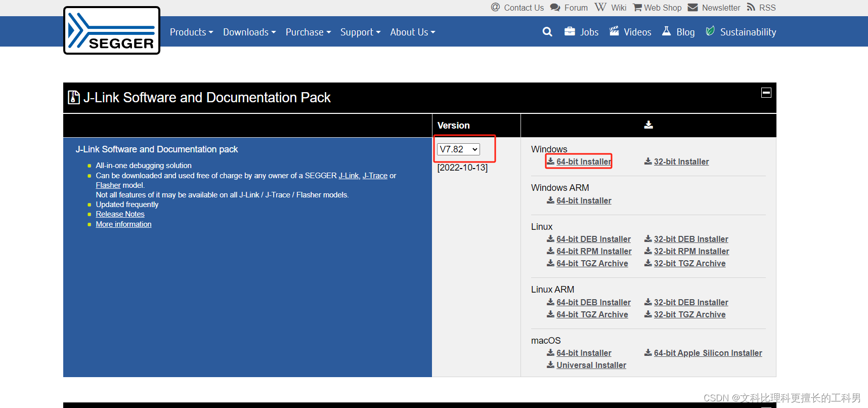The width and height of the screenshot is (868, 408).
Task: Click the [2022-10-13] release date text
Action: point(462,168)
